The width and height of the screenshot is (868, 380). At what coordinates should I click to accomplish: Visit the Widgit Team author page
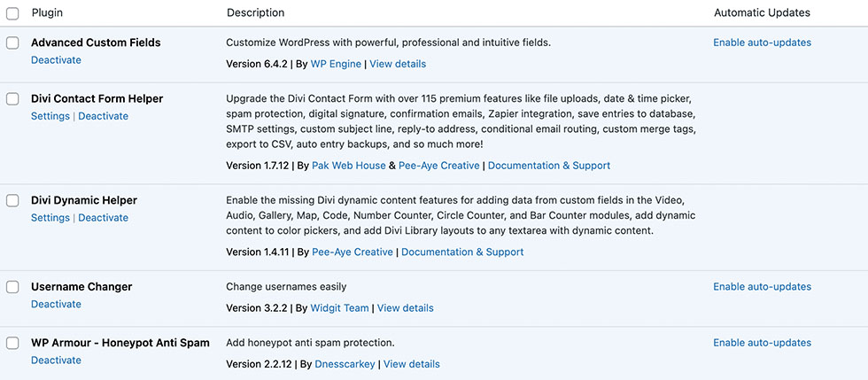(x=340, y=308)
